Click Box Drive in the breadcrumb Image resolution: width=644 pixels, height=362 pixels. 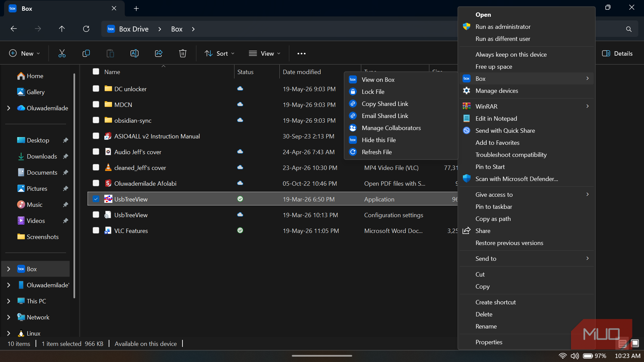(x=134, y=29)
